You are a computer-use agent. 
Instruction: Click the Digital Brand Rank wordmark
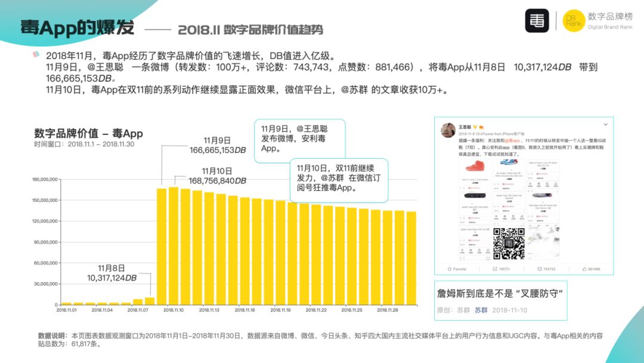pyautogui.click(x=610, y=27)
